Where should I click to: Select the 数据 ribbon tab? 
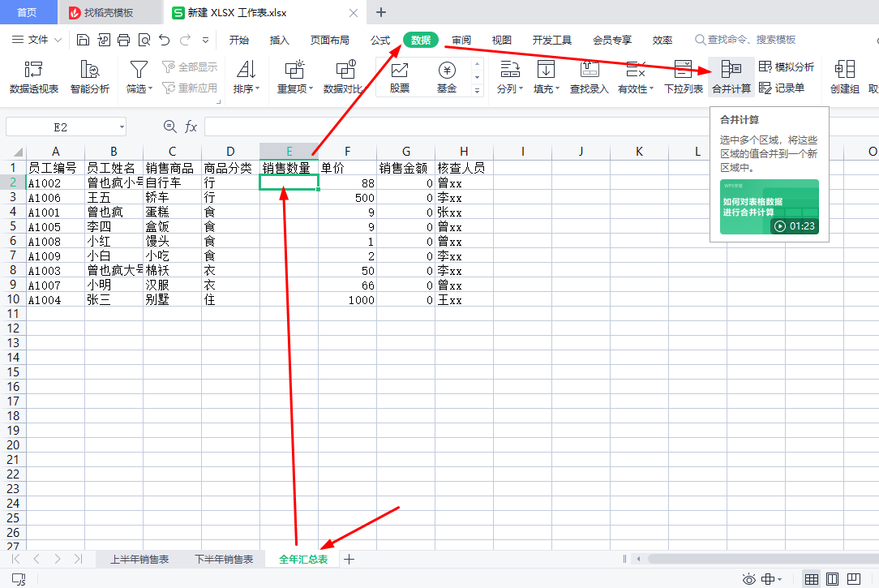(420, 40)
